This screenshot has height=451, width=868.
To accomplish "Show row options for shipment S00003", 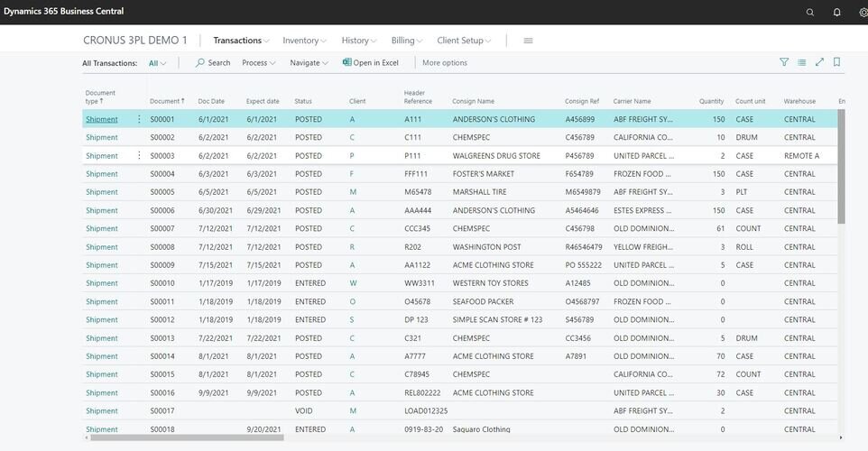I will [139, 155].
